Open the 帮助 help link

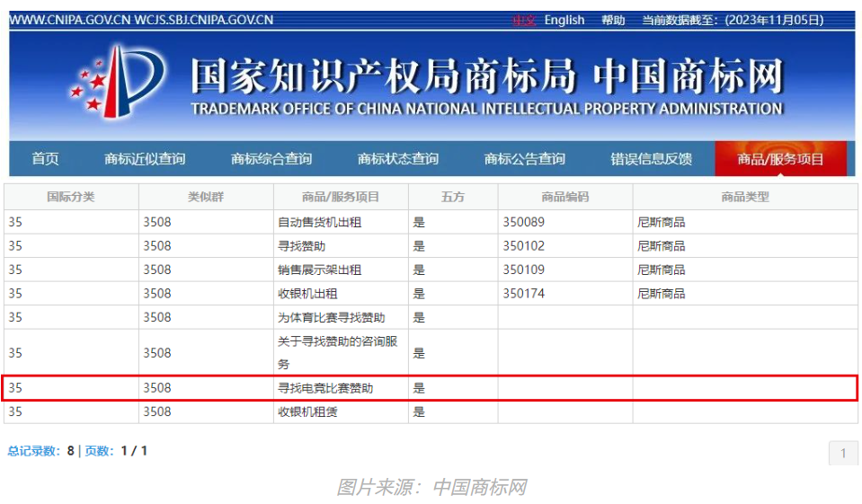tap(613, 20)
